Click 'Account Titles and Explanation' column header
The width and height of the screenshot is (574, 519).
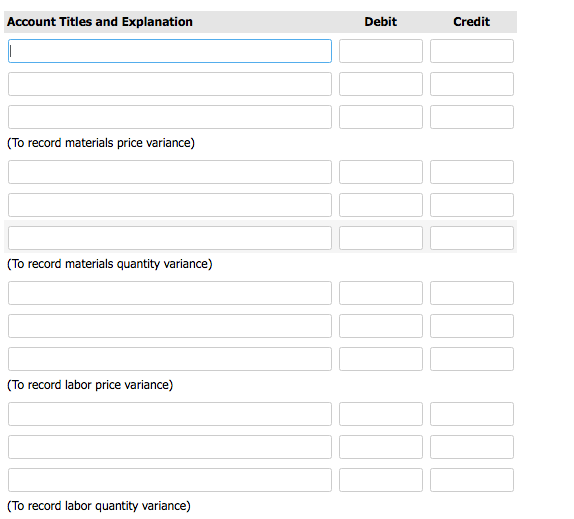[100, 22]
